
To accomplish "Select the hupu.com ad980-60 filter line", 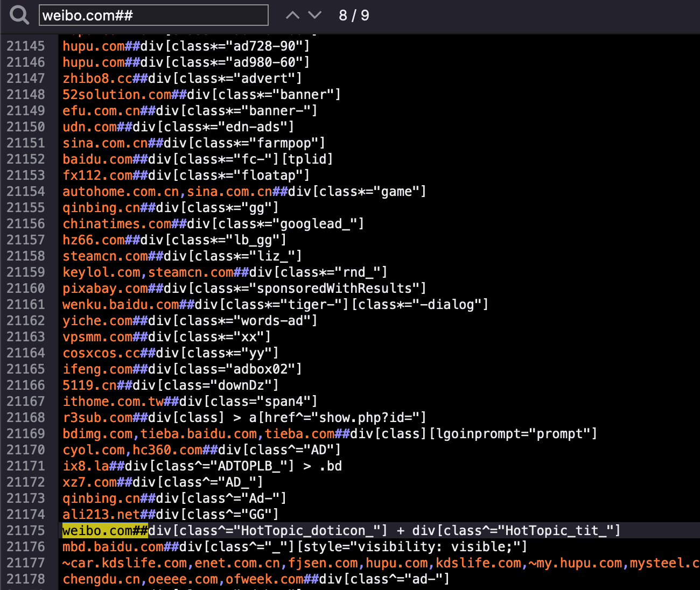I will 186,62.
